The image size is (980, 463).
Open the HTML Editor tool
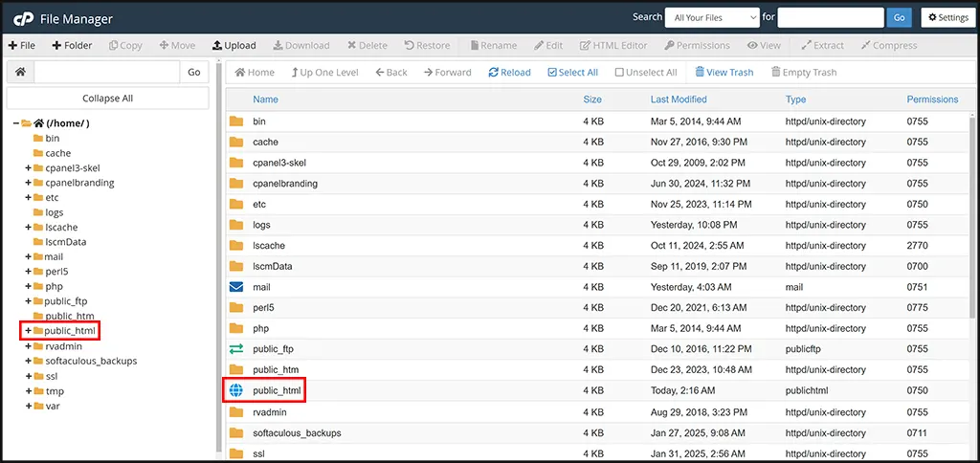(x=613, y=46)
